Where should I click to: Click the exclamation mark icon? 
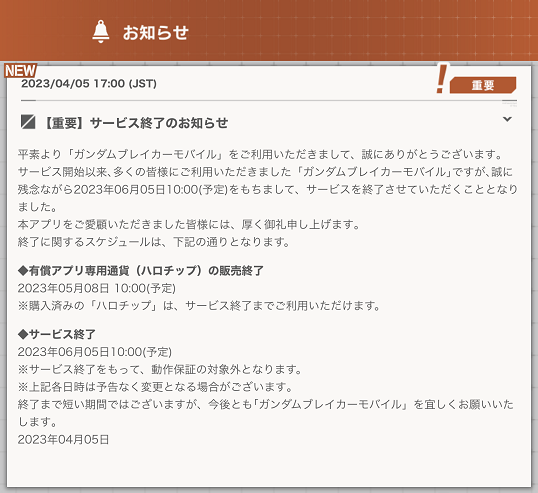pos(442,78)
